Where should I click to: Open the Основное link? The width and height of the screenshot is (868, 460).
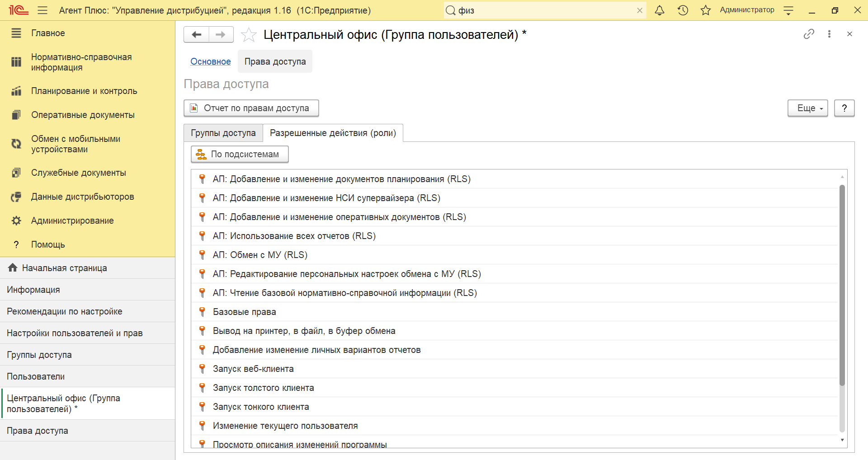point(211,61)
